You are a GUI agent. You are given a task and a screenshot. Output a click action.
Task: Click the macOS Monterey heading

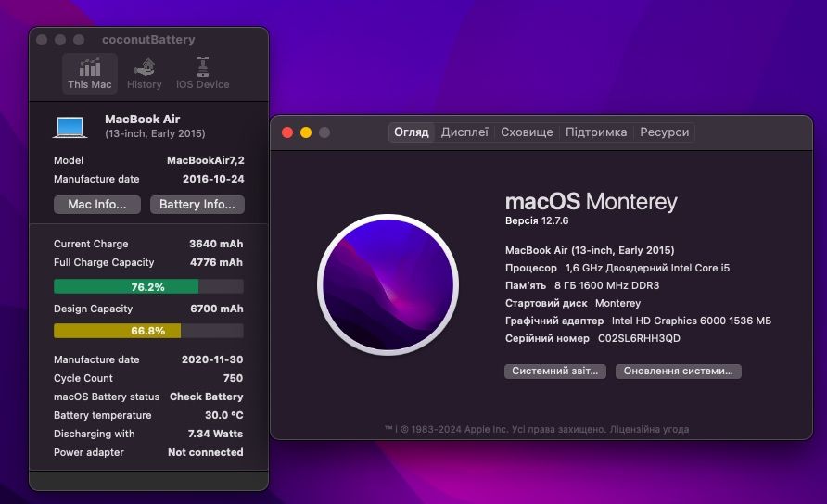pyautogui.click(x=592, y=201)
